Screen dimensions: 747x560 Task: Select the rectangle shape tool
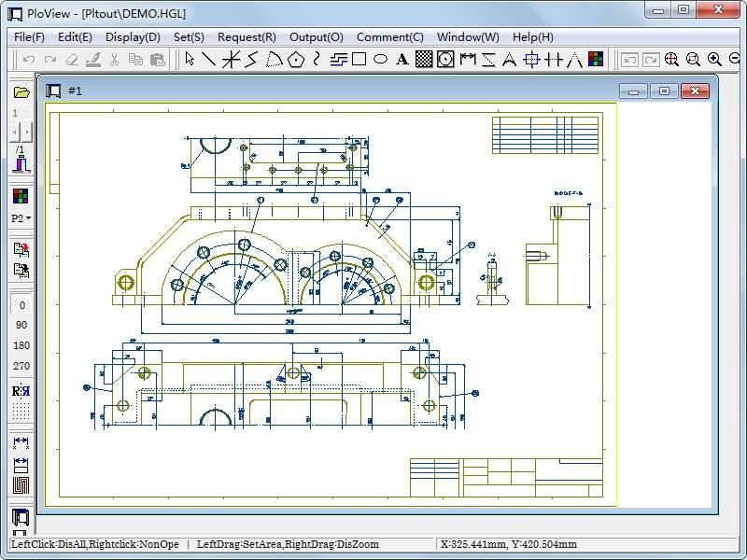point(359,60)
